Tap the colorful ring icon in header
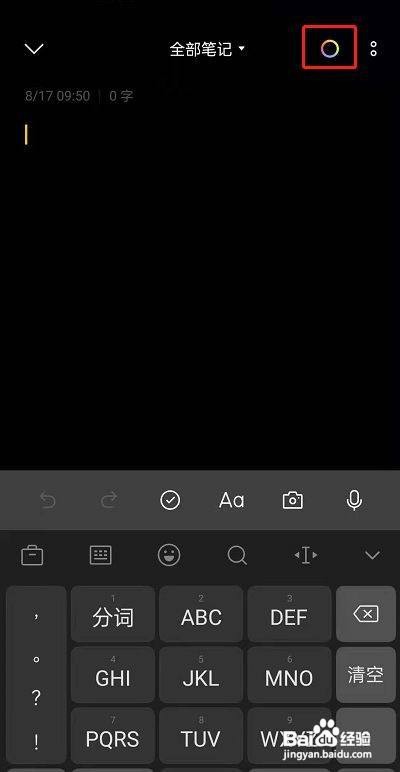 click(x=330, y=48)
